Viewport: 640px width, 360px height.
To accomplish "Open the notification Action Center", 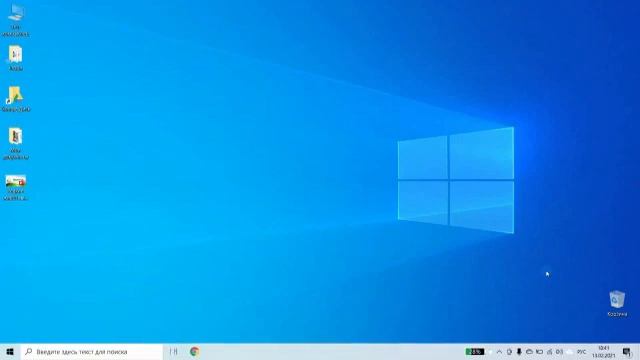I will pyautogui.click(x=627, y=351).
